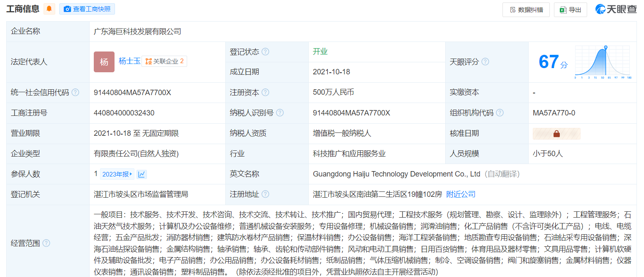
Task: Click help icon next to 天眼评分
Action: click(x=485, y=62)
